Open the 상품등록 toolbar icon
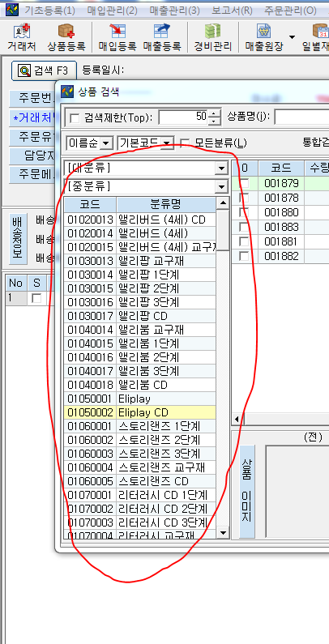The image size is (329, 644). click(66, 37)
